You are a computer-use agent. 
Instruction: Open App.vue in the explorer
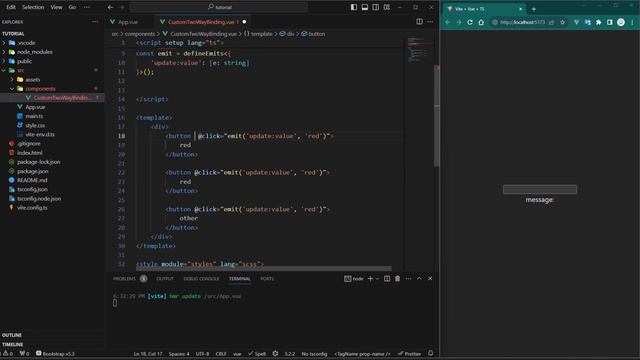tap(35, 107)
